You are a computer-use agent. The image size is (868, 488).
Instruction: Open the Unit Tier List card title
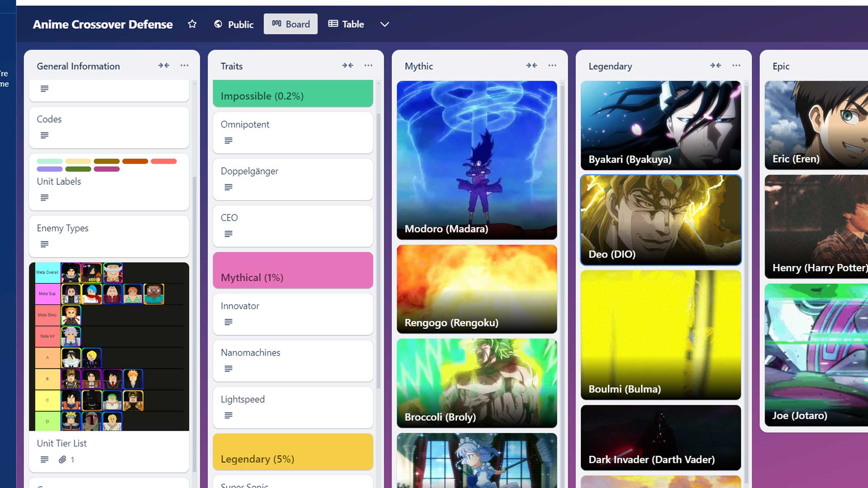[62, 443]
